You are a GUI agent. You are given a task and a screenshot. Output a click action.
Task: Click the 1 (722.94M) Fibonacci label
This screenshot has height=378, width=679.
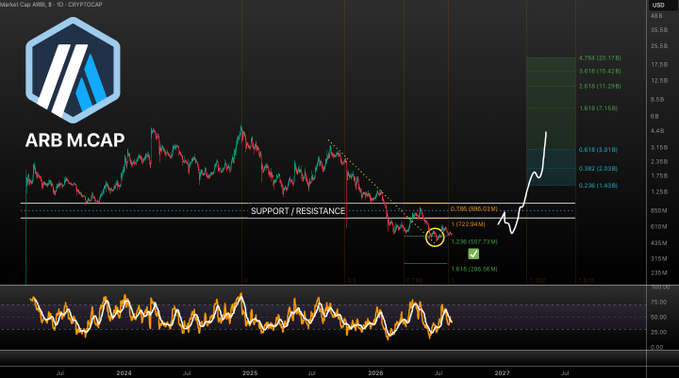(468, 224)
